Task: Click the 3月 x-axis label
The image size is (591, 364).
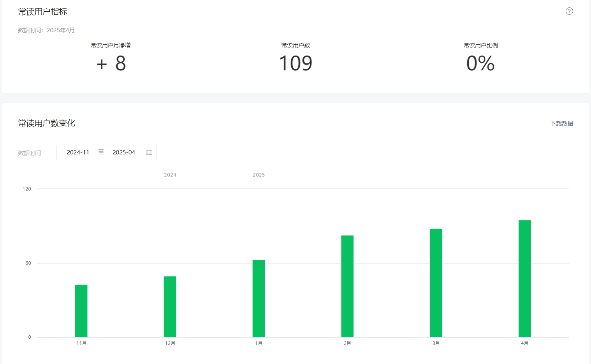Action: pyautogui.click(x=436, y=343)
